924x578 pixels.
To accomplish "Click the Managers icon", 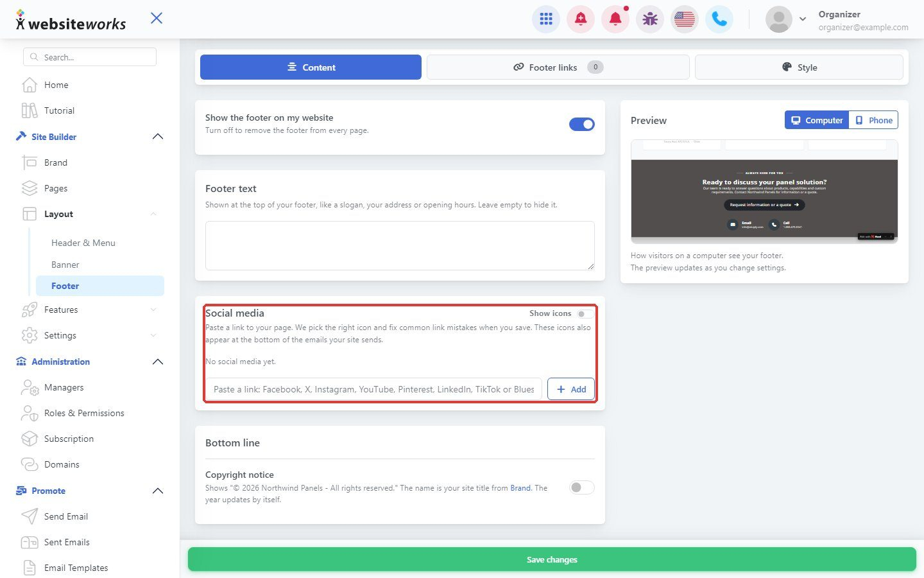I will (x=30, y=387).
